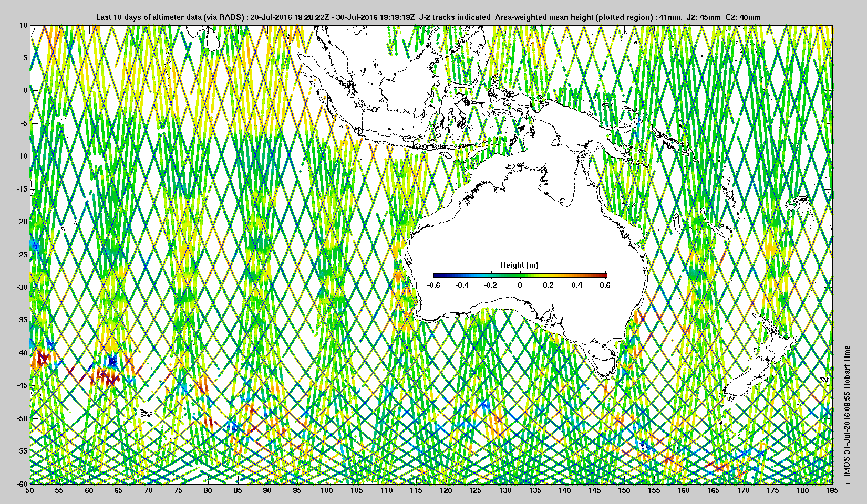Click the '160' longitude tick label
Viewport: 867px width, 504px height.
(684, 490)
